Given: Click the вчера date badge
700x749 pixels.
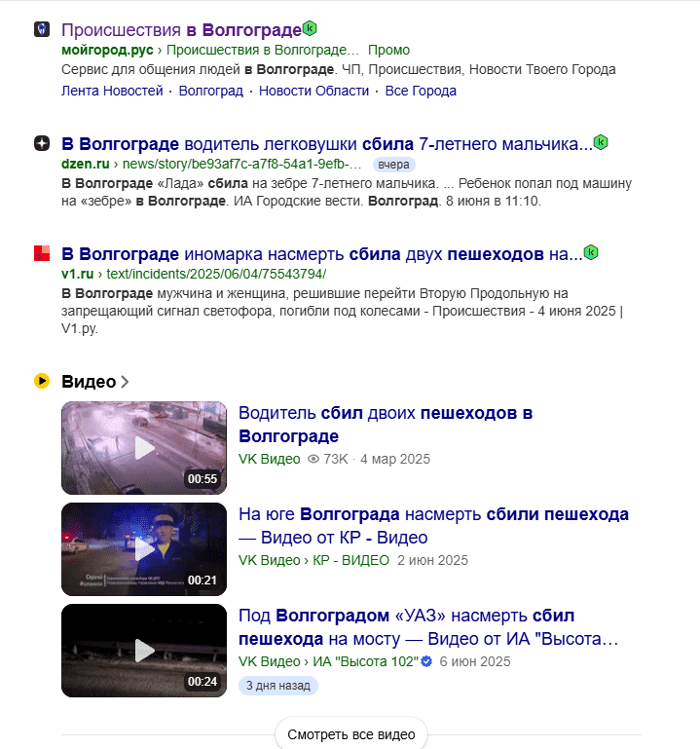Looking at the screenshot, I should click(394, 165).
